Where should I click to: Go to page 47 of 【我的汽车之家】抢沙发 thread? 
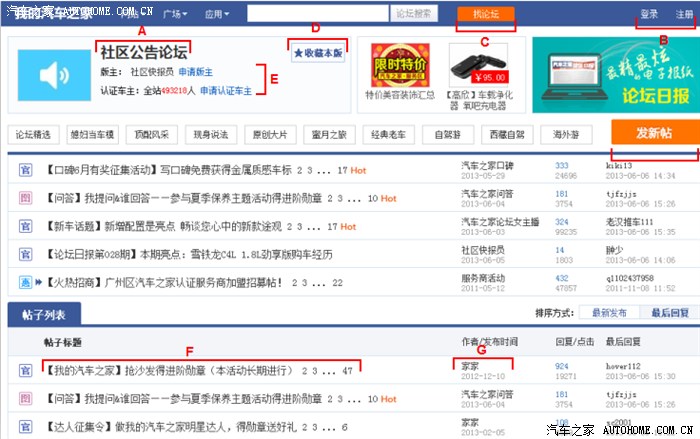coord(347,370)
